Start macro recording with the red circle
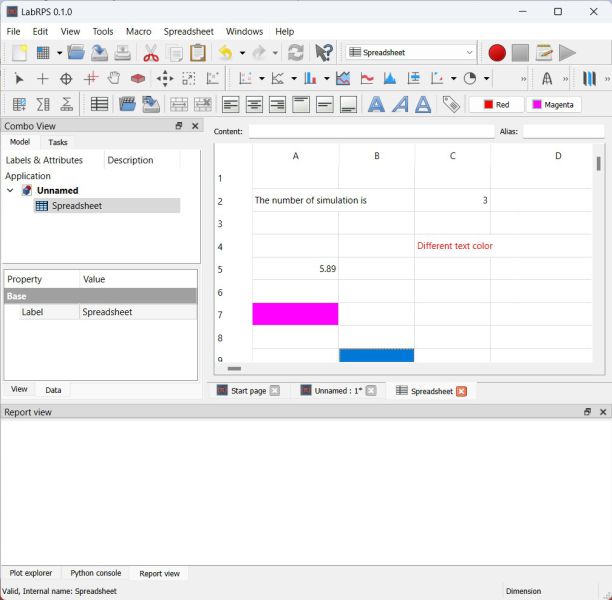Viewport: 612px width, 600px height. pyautogui.click(x=497, y=53)
